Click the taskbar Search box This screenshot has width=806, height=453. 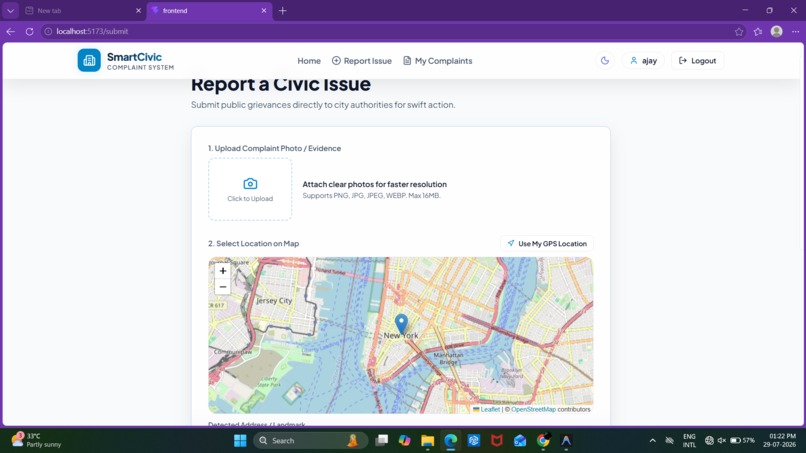(x=312, y=441)
